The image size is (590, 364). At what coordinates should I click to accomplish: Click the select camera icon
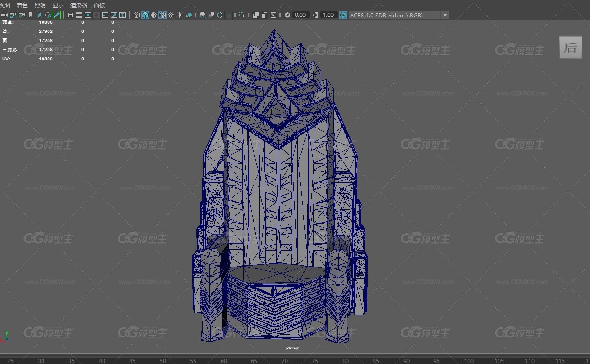(4, 15)
